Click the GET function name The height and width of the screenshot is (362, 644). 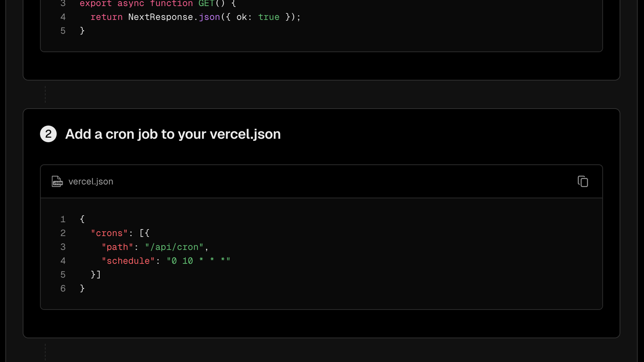point(206,4)
